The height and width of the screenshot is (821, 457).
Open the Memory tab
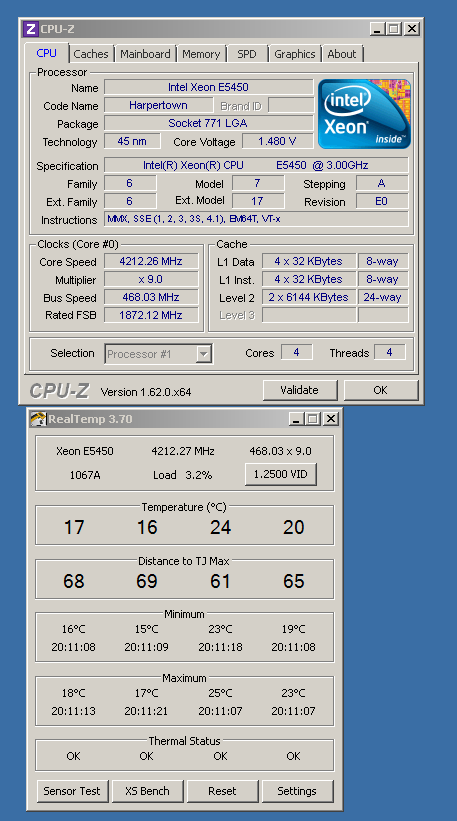201,54
